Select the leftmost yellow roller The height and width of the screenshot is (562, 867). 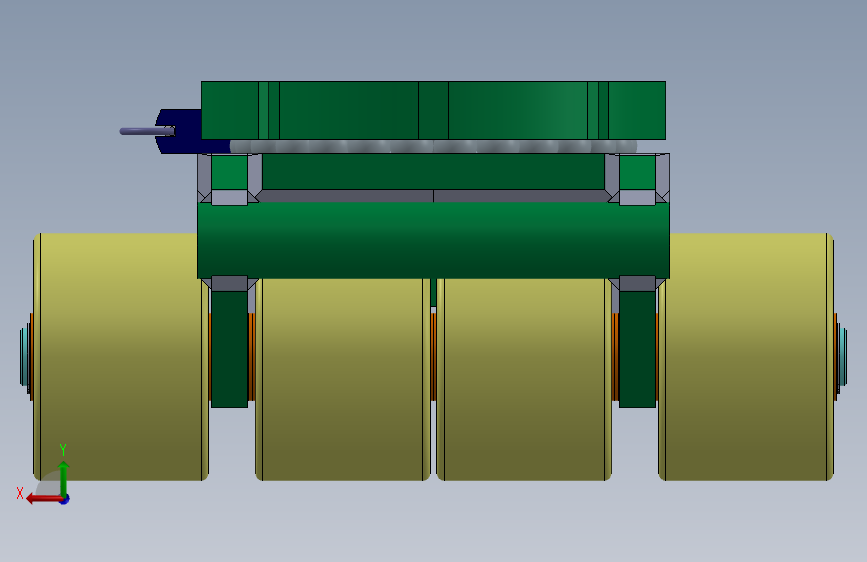point(121,357)
